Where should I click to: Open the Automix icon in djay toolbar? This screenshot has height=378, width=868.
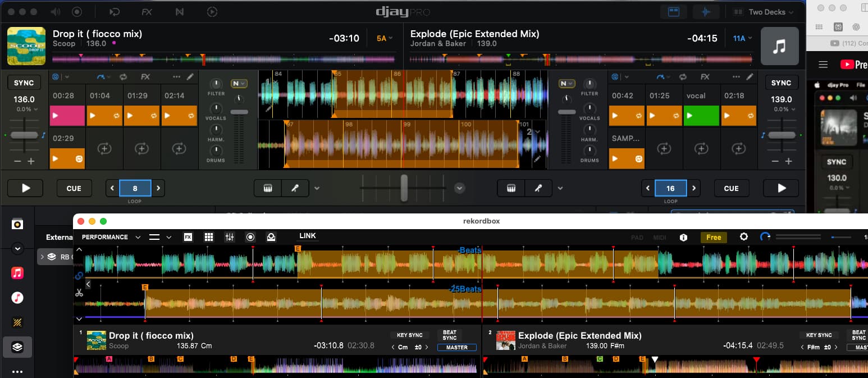pyautogui.click(x=114, y=11)
